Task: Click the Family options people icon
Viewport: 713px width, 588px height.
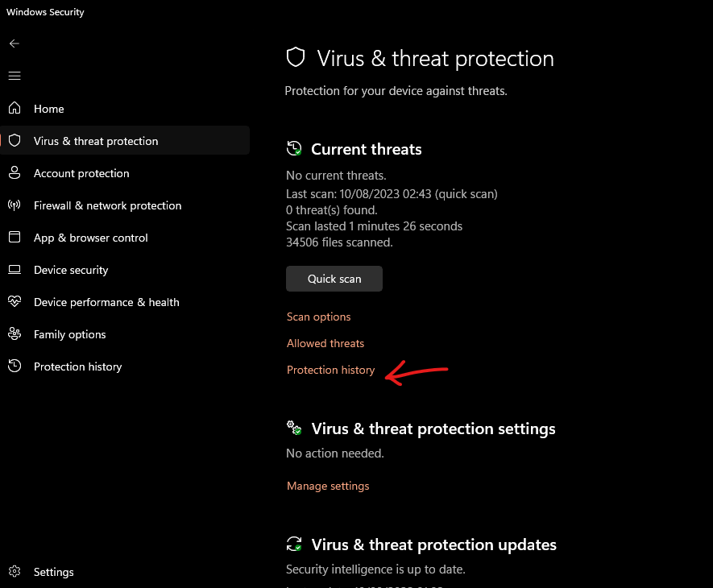Action: coord(15,334)
